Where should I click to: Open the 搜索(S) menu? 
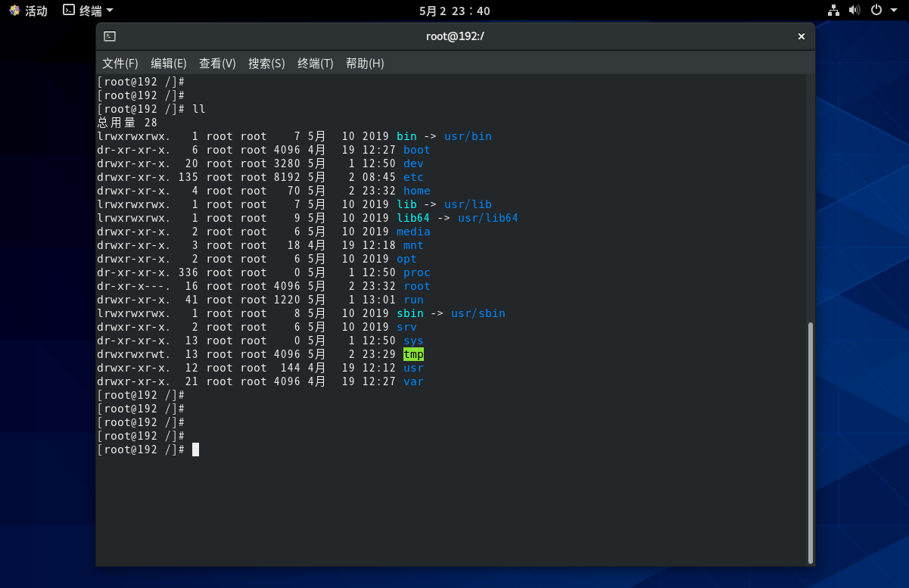(x=266, y=64)
